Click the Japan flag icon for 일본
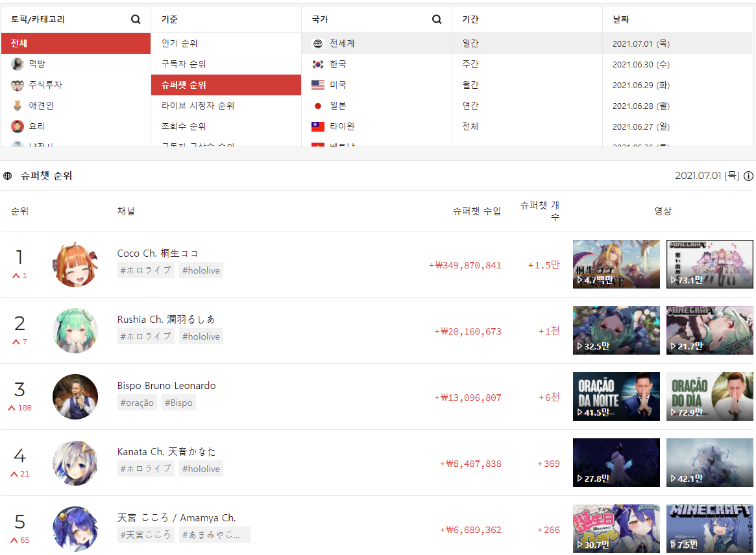The image size is (756, 555). [x=318, y=106]
